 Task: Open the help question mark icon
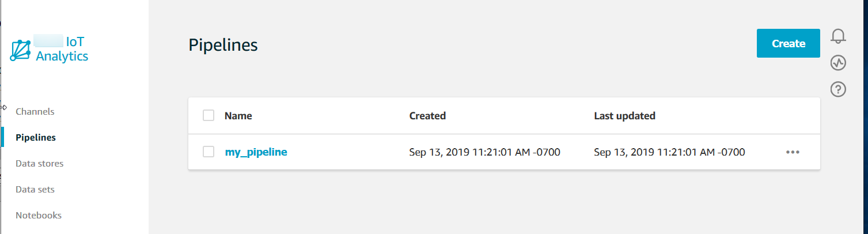[x=838, y=89]
